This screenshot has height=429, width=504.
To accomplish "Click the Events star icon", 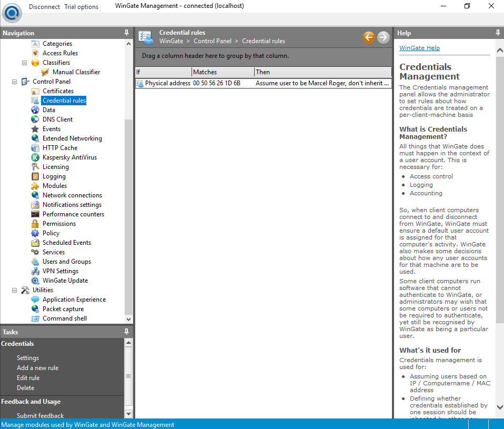I will coord(35,129).
